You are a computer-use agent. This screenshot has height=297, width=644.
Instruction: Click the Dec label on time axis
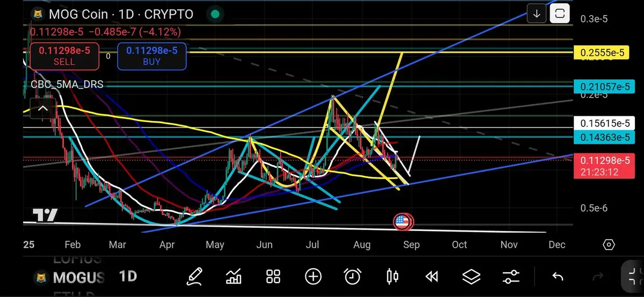pyautogui.click(x=557, y=245)
